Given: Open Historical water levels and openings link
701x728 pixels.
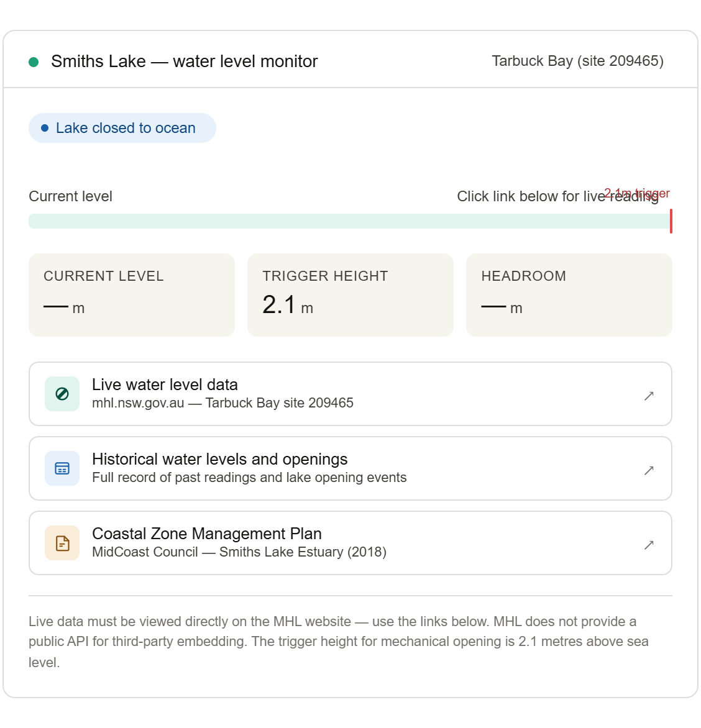Looking at the screenshot, I should [350, 468].
